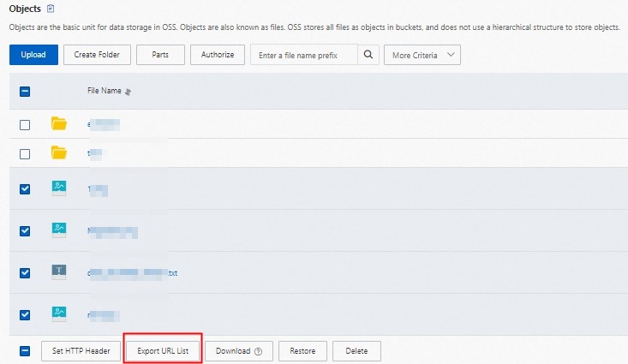Check the second folder's checkbox

(x=25, y=154)
